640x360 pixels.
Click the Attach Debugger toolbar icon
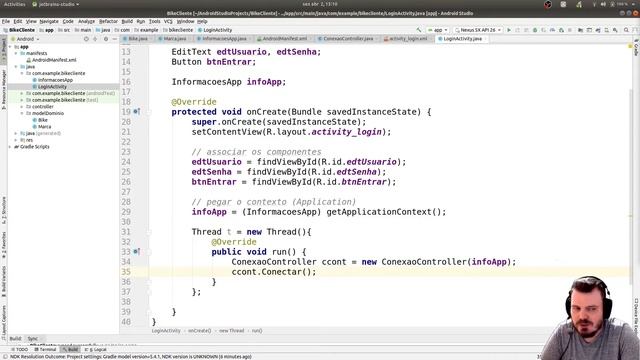point(561,30)
